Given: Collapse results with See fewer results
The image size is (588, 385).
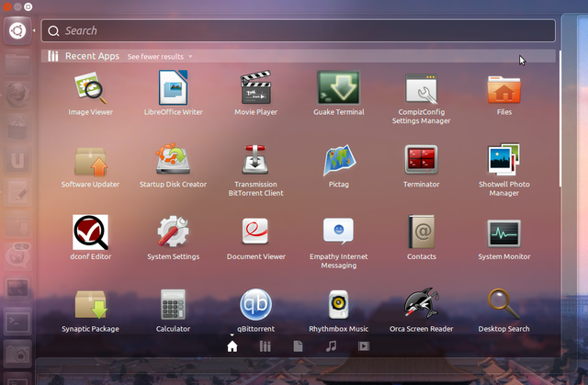Looking at the screenshot, I should pyautogui.click(x=160, y=57).
